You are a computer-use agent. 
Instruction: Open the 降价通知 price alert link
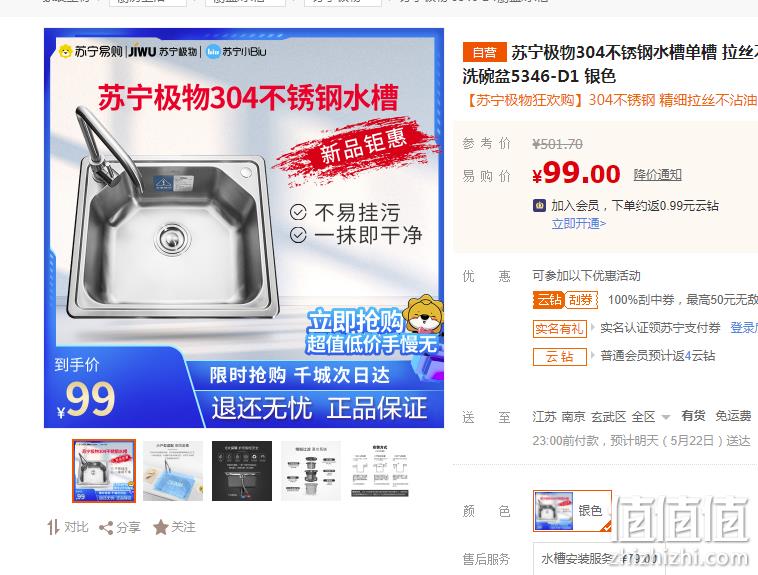click(657, 175)
